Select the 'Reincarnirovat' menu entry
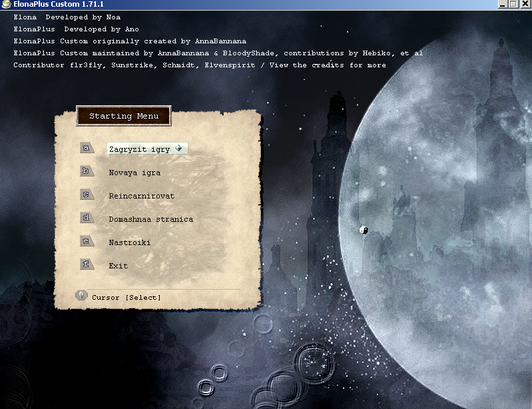This screenshot has height=409, width=532. coord(141,196)
